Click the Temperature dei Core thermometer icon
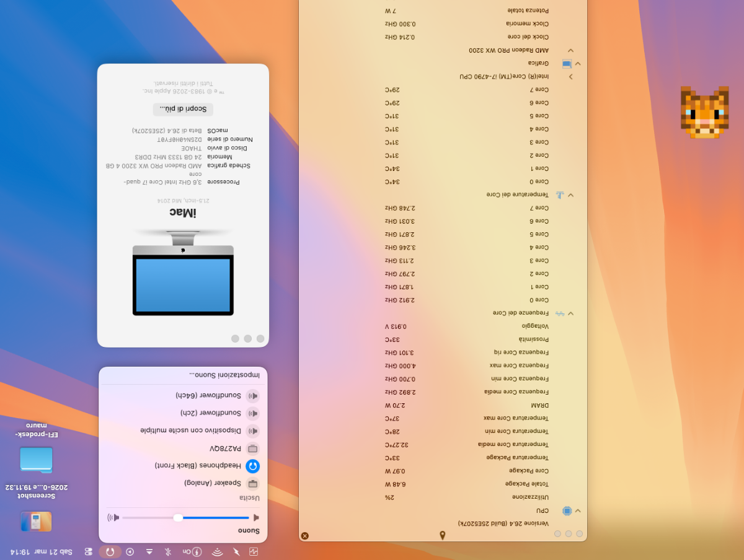The image size is (744, 560). 560,195
